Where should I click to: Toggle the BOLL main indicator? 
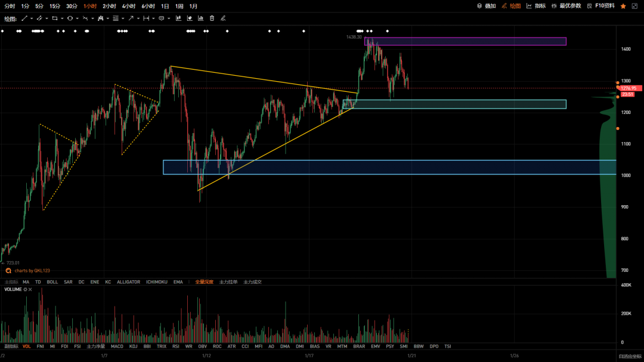click(52, 282)
